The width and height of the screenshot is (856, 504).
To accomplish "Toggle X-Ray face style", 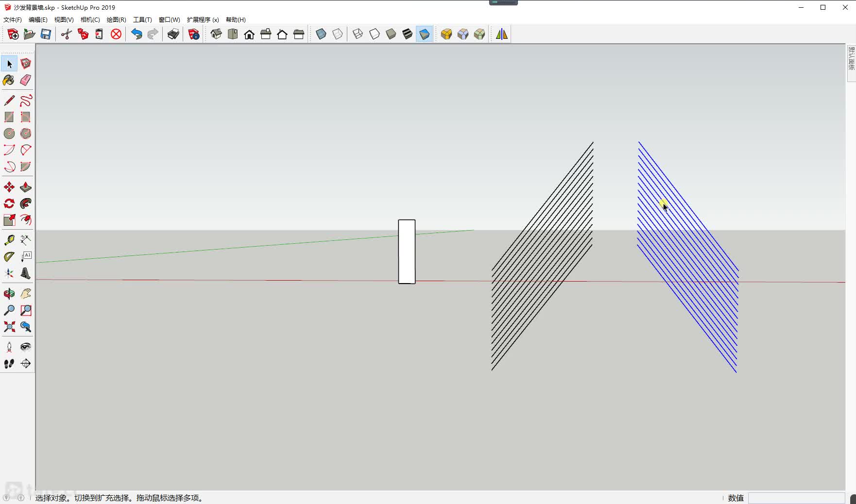I will click(x=321, y=34).
